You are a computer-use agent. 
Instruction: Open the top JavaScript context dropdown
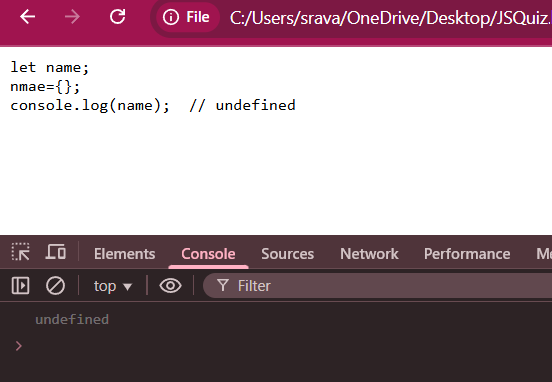click(x=113, y=286)
